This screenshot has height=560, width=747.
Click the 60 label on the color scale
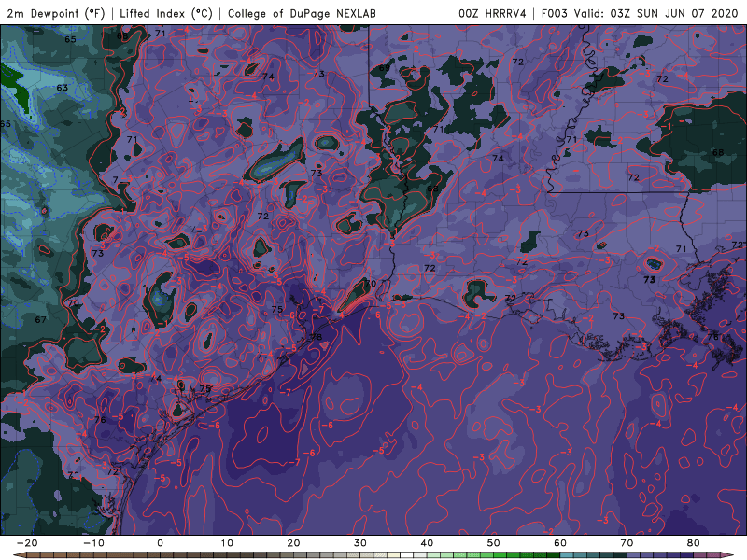[x=560, y=543]
